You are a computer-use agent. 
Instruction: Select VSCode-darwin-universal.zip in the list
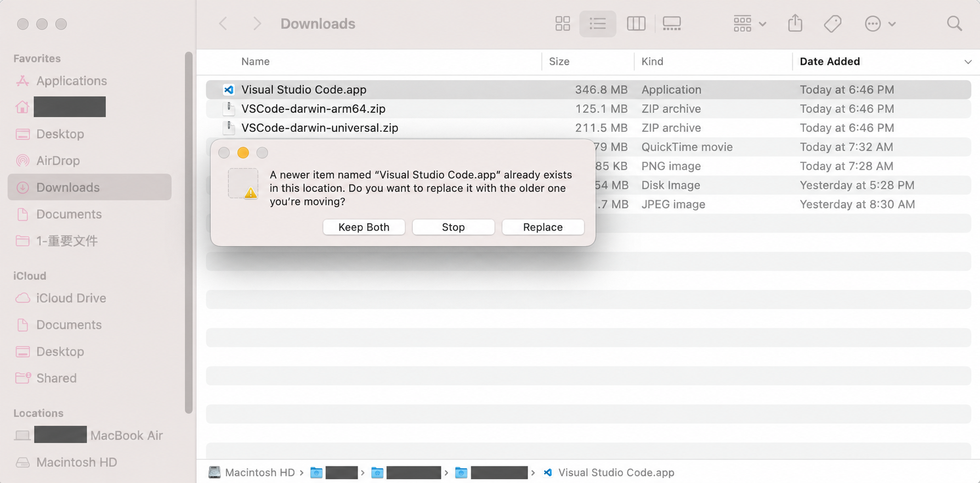(x=588, y=128)
